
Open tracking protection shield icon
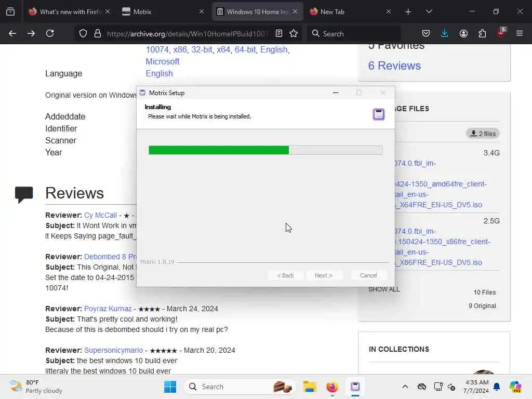pos(83,33)
